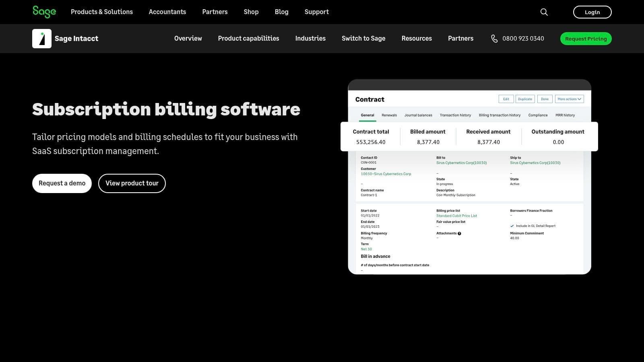644x362 pixels.
Task: Click the Sage Intacct product logo icon
Action: [x=42, y=39]
